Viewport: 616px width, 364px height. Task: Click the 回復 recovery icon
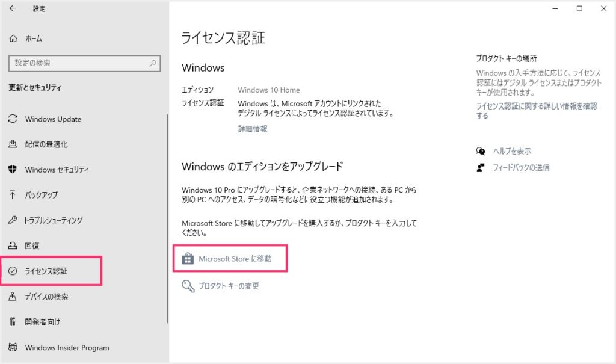(13, 245)
